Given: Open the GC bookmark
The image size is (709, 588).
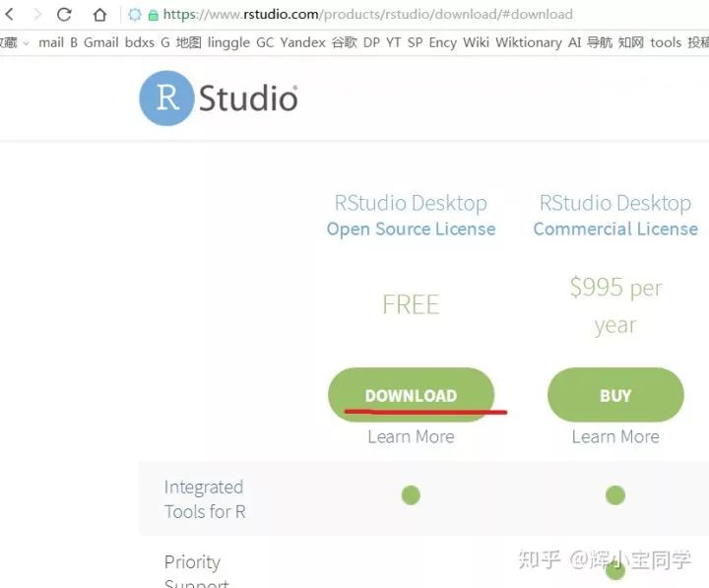Looking at the screenshot, I should tap(265, 42).
